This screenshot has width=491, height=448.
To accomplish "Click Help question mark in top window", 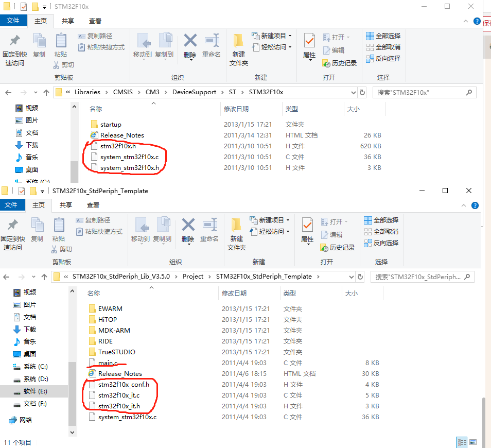I will [477, 21].
